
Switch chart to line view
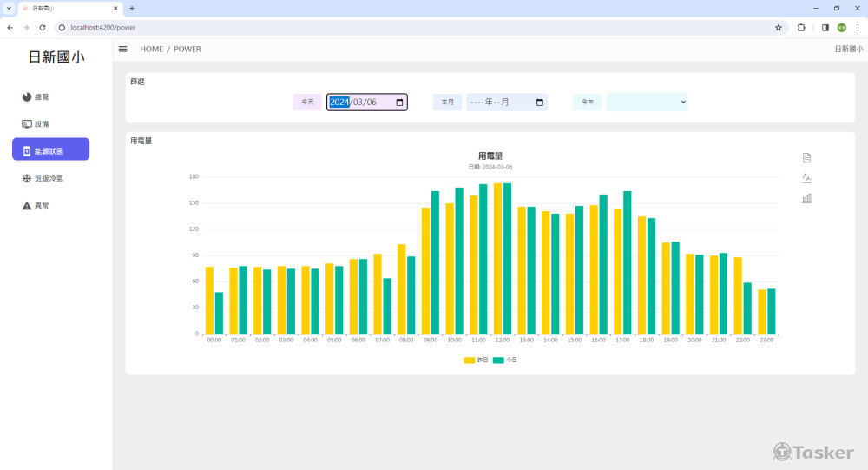point(806,178)
